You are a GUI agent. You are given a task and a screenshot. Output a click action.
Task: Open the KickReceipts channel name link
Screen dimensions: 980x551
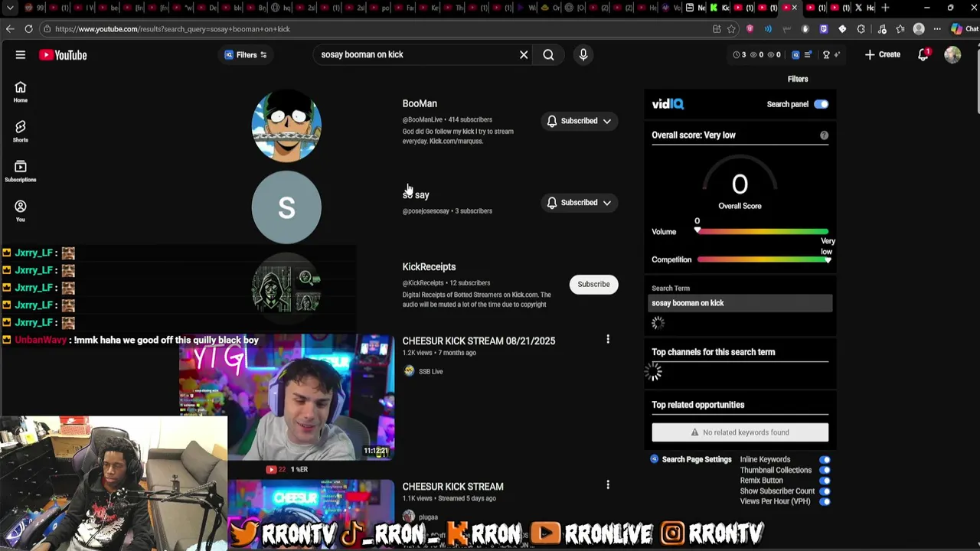tap(429, 267)
